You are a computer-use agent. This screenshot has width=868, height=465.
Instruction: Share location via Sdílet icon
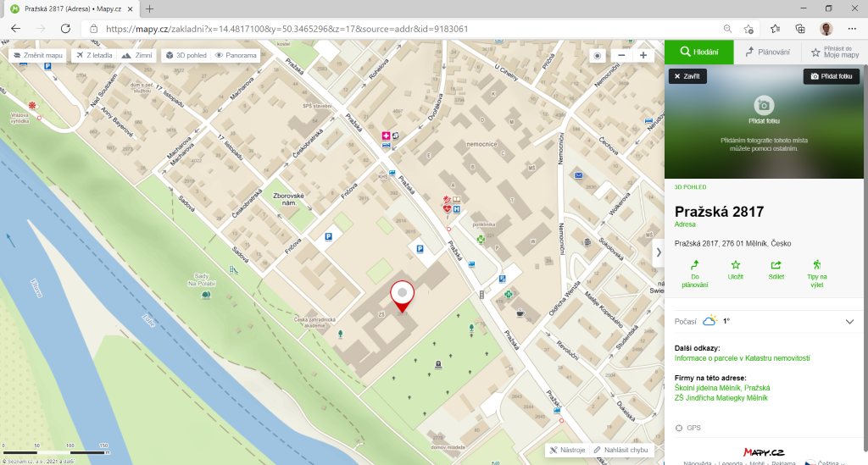[x=776, y=265]
